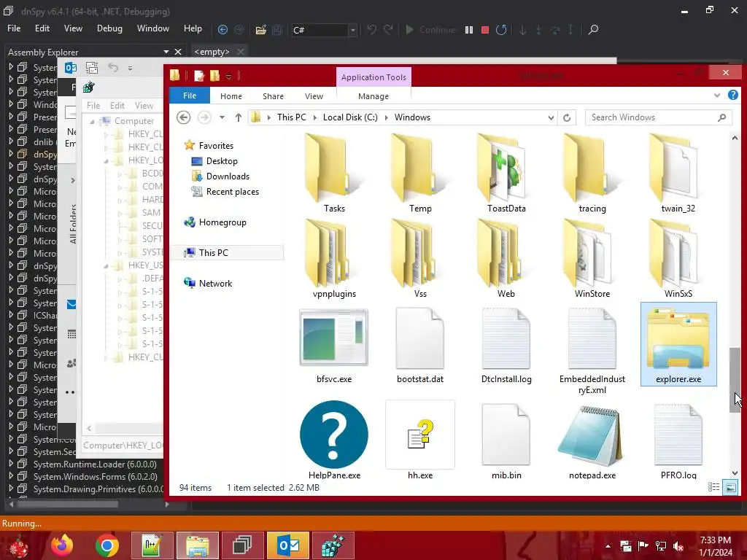
Task: Expand System.Windows.Forms assembly node
Action: pos(11,475)
